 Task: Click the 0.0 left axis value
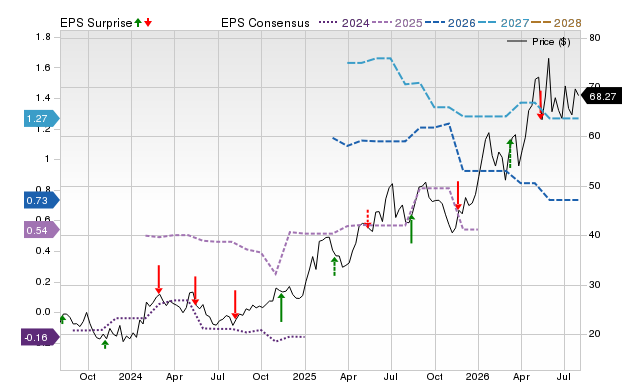click(x=43, y=312)
